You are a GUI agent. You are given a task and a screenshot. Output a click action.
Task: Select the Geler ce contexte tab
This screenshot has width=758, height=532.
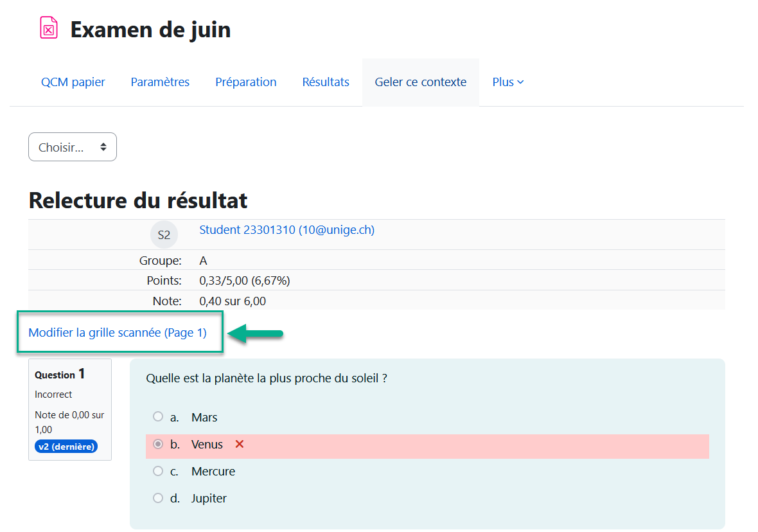click(421, 82)
